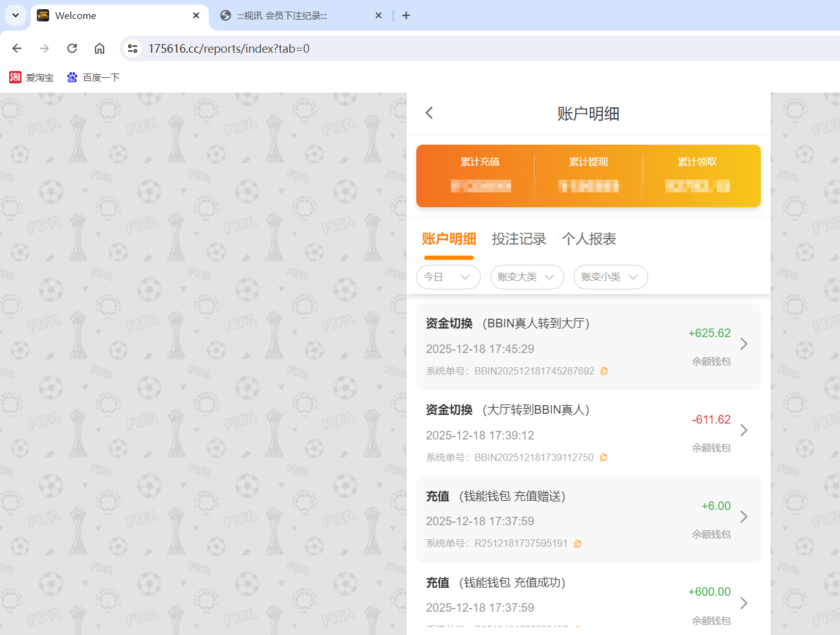This screenshot has width=840, height=635.
Task: Go back using the page header arrow
Action: pyautogui.click(x=429, y=113)
